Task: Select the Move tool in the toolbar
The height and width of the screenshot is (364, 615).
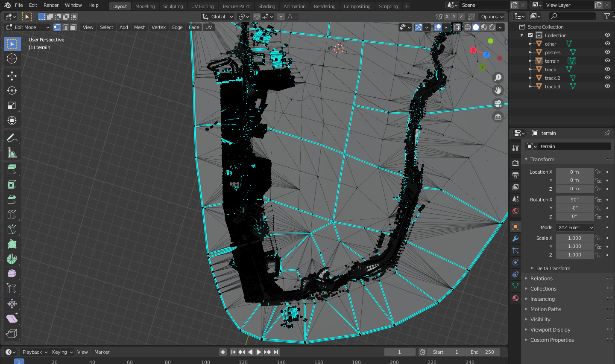Action: pyautogui.click(x=12, y=76)
